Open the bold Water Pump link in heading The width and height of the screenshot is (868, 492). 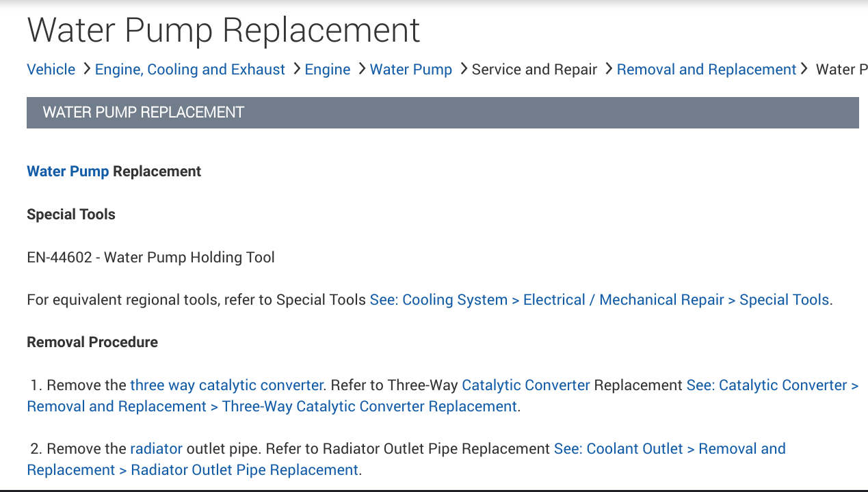[x=68, y=172]
